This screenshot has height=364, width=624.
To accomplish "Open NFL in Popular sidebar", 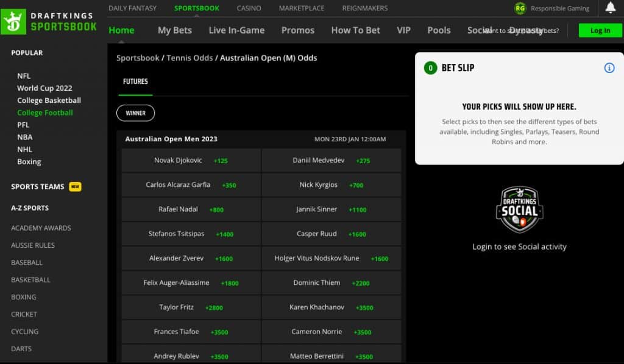I will pyautogui.click(x=24, y=76).
